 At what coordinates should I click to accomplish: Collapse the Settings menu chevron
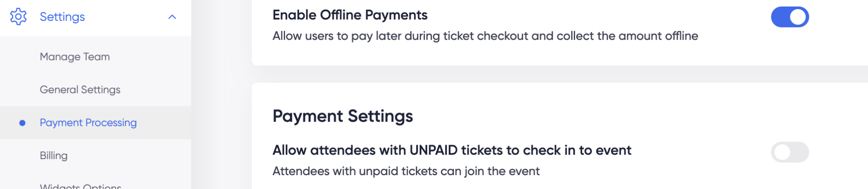point(172,17)
